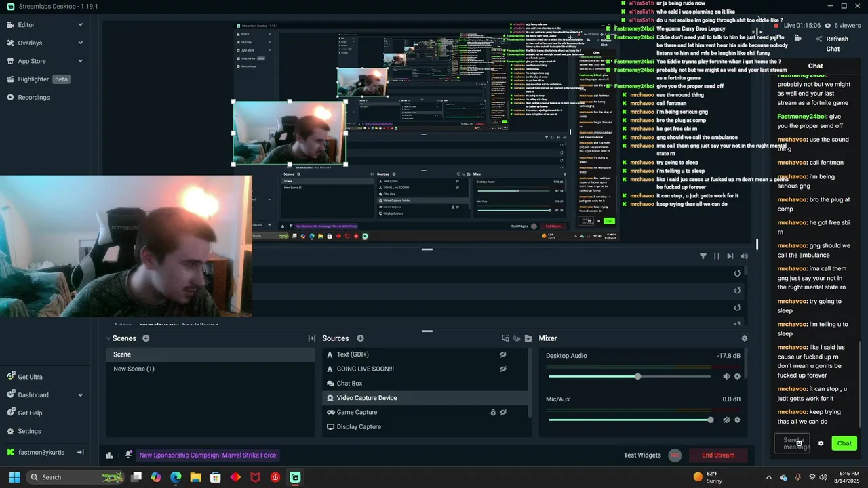Screen dimensions: 868x488
Task: Select the GOING LIVE SOON!!! source row
Action: 425,369
